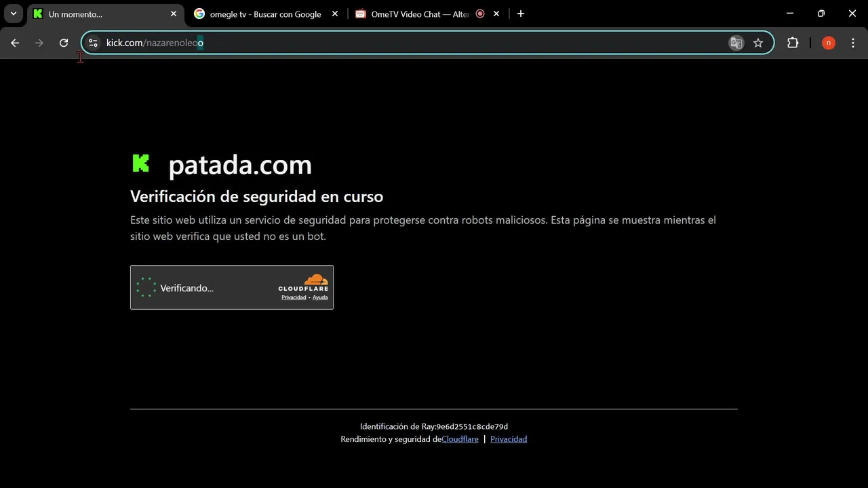View site information icon in address bar
868x488 pixels.
click(x=94, y=43)
